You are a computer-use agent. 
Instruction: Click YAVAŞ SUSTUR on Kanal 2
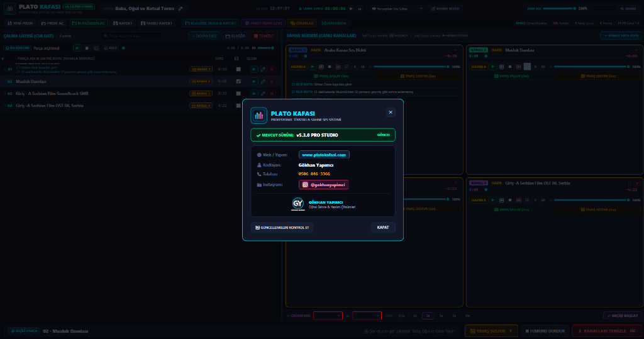597,76
